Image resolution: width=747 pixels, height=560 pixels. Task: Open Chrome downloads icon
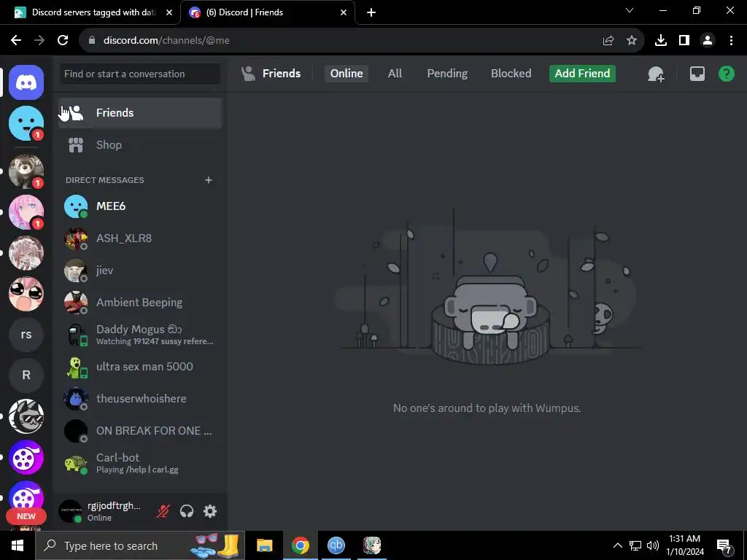point(661,41)
